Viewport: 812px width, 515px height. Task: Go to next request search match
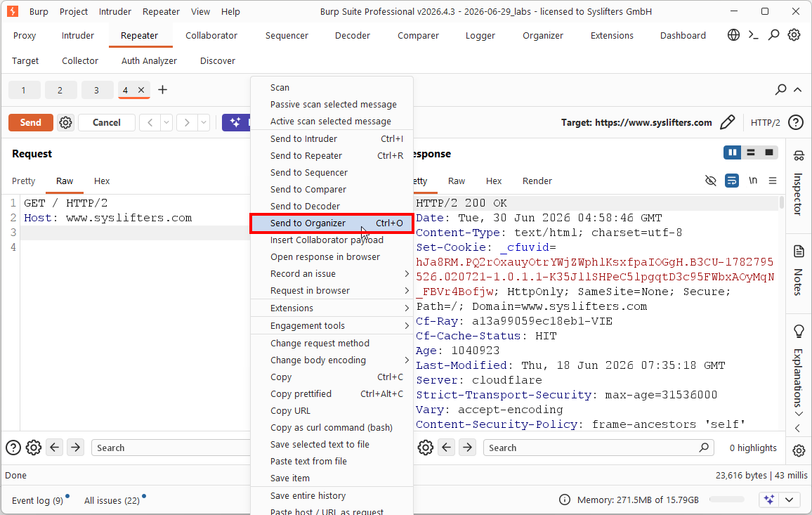click(x=76, y=447)
